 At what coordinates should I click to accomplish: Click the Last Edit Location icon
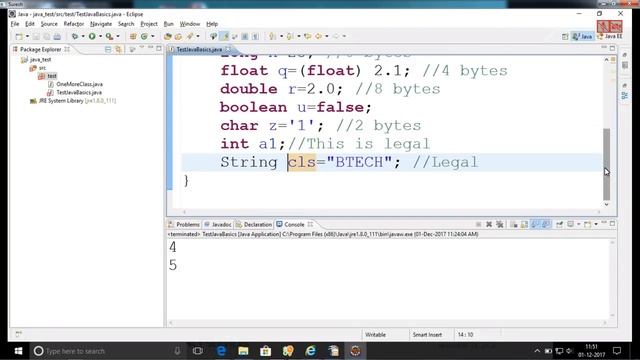pos(308,36)
